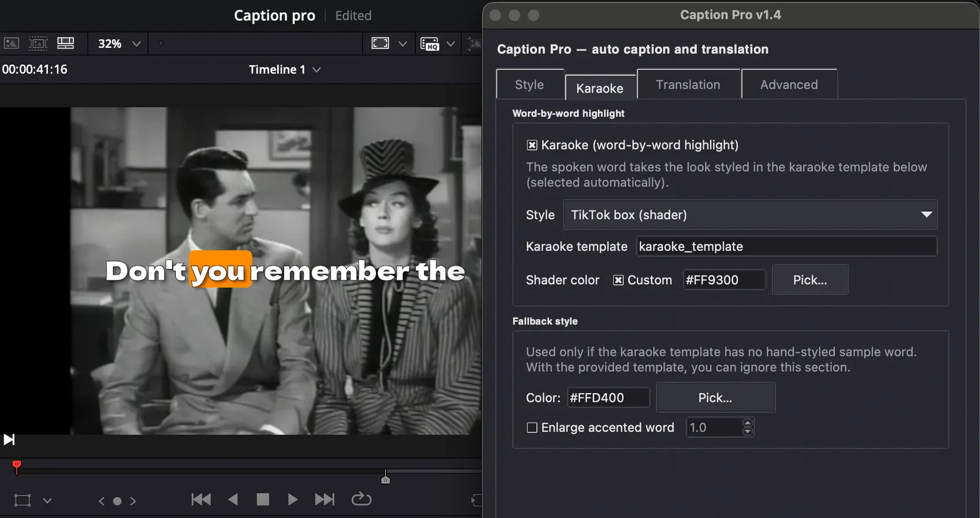Click the enlarge factor field showing 1.0

715,427
